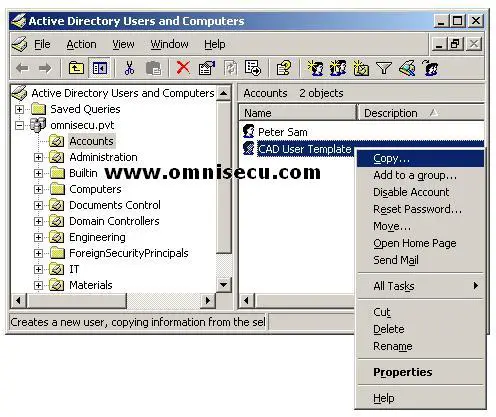
Task: Click the CAD User Template user icon
Action: point(248,148)
